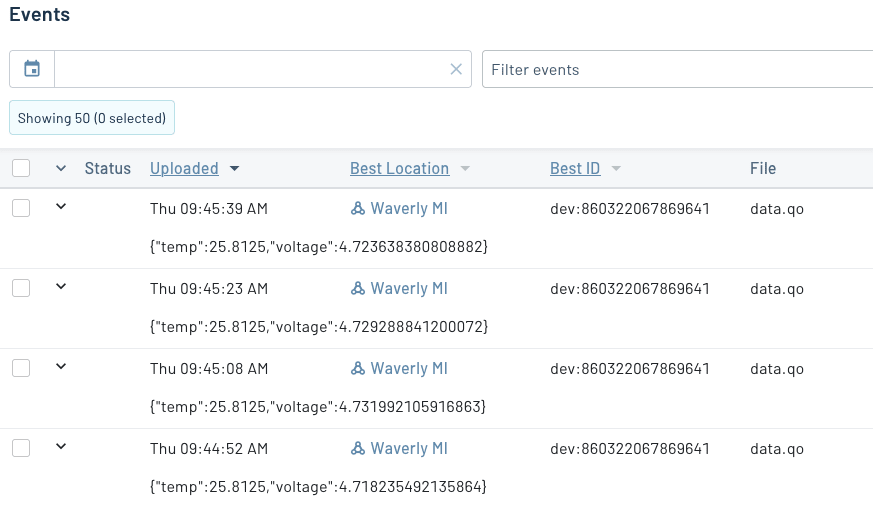Check the 09:45:08 AM event checkbox

(x=21, y=368)
